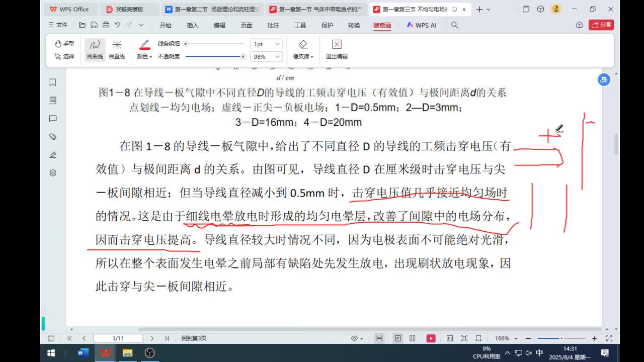Screen dimensions: 644x362
Task: Click the user avatar icon in title bar
Action: coord(556,9)
